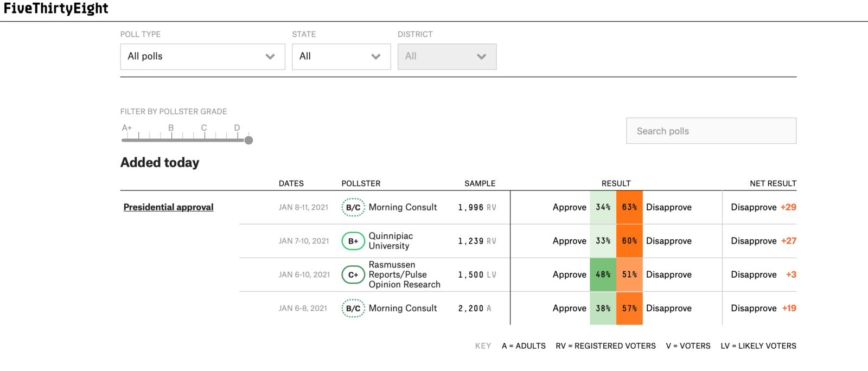Image resolution: width=868 pixels, height=371 pixels.
Task: Click the Search polls input field
Action: coord(711,131)
